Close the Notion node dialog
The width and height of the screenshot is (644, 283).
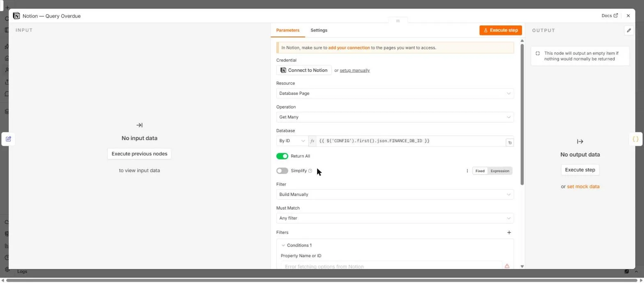click(x=628, y=16)
